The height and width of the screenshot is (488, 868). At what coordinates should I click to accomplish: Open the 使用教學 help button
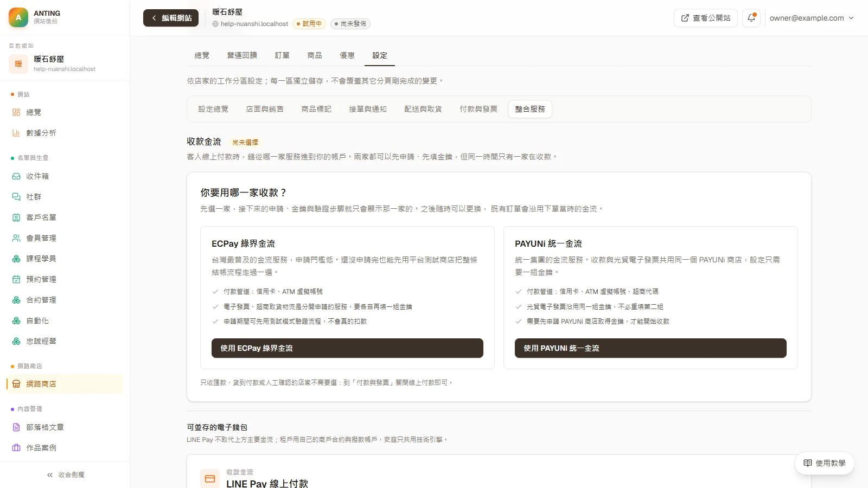click(825, 463)
